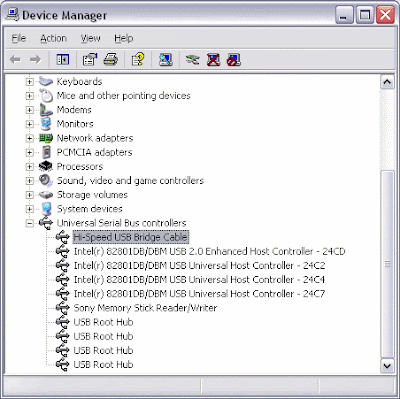Screen dimensions: 400x399
Task: Expand the Keyboards node
Action: point(30,82)
